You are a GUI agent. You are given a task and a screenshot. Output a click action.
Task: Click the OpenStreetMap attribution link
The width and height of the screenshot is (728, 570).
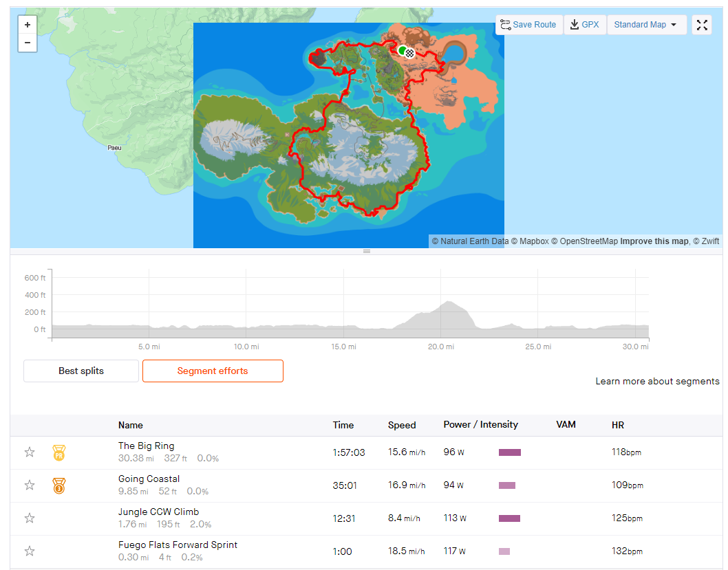pos(585,241)
